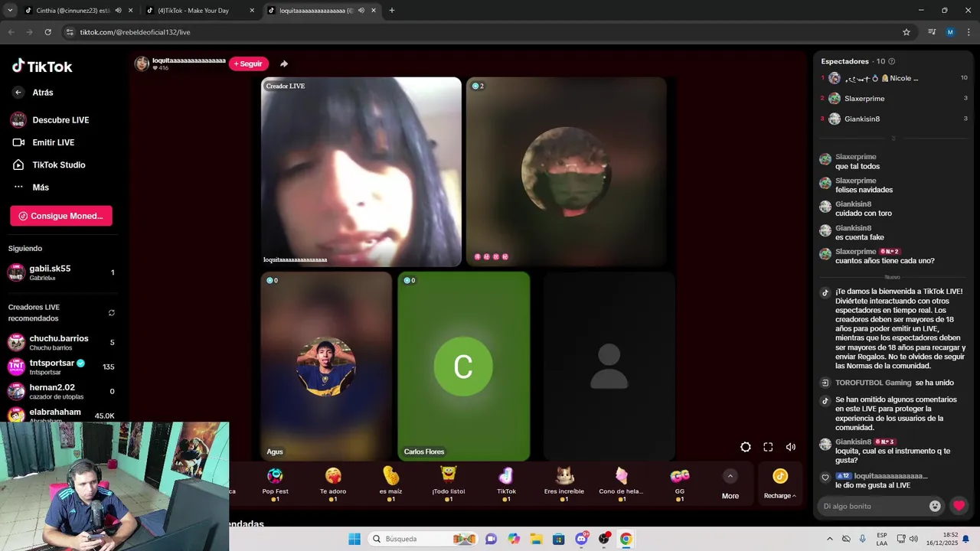Send the Pop Fest gift
Viewport: 980px width, 551px height.
(x=275, y=483)
